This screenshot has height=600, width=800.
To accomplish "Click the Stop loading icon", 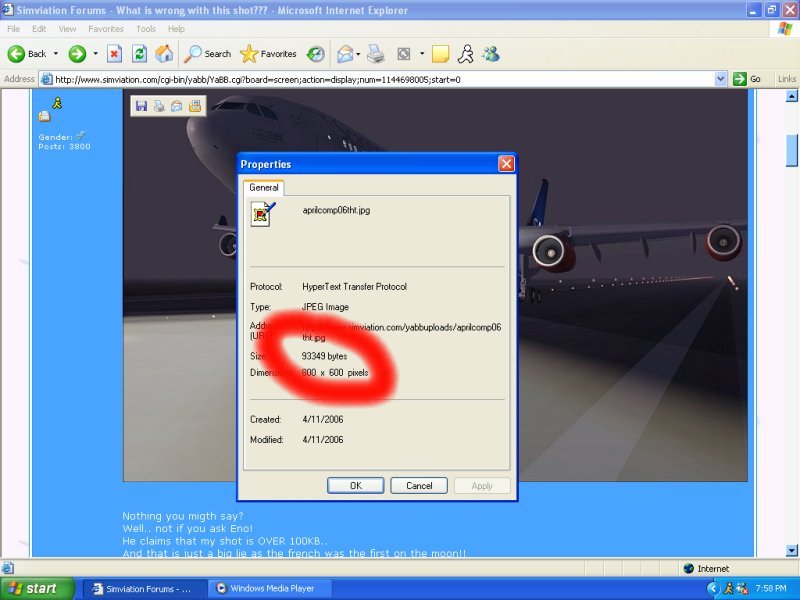I will pos(114,54).
